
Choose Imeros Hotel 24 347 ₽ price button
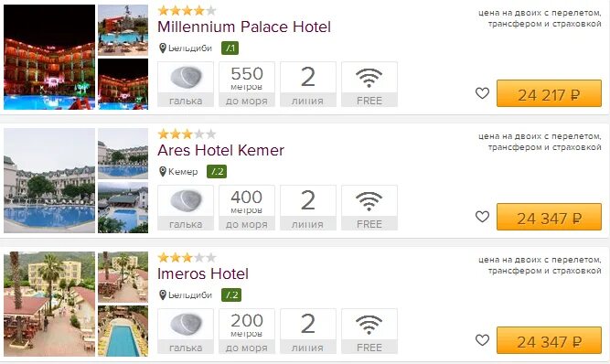point(549,340)
